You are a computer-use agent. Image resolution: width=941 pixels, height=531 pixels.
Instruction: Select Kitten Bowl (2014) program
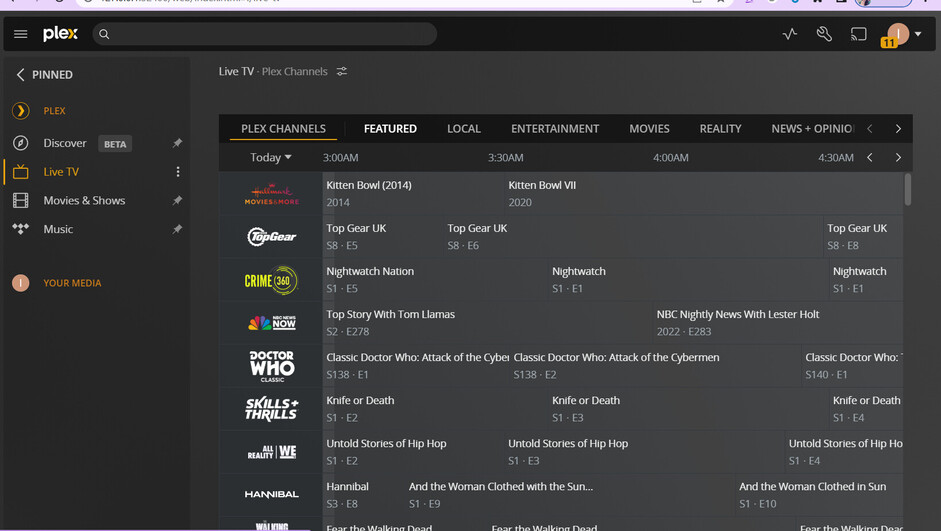pyautogui.click(x=413, y=194)
